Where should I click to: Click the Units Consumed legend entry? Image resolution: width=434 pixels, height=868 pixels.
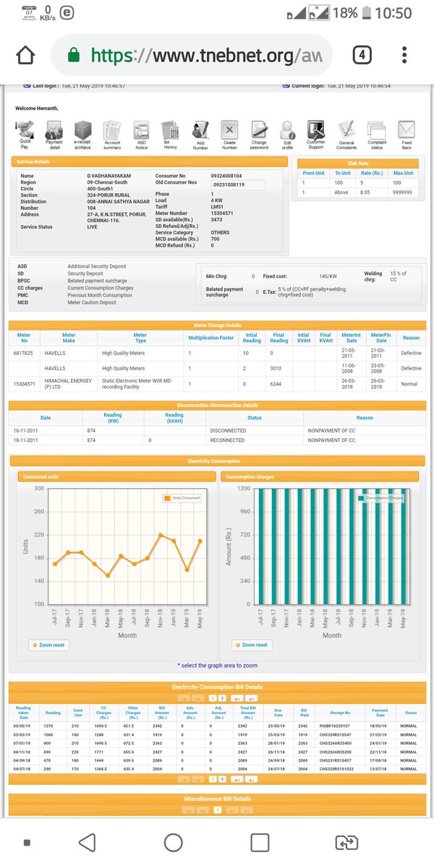(x=182, y=498)
